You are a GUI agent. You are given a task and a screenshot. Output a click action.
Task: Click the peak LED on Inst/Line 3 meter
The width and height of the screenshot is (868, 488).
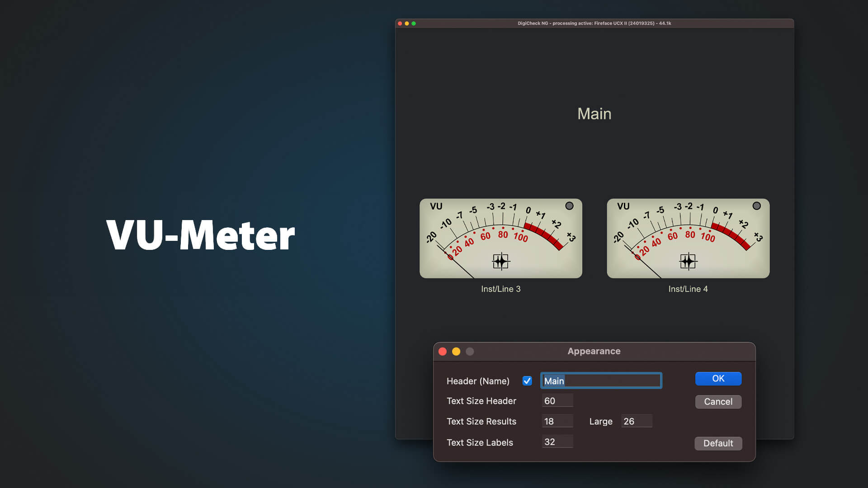569,206
